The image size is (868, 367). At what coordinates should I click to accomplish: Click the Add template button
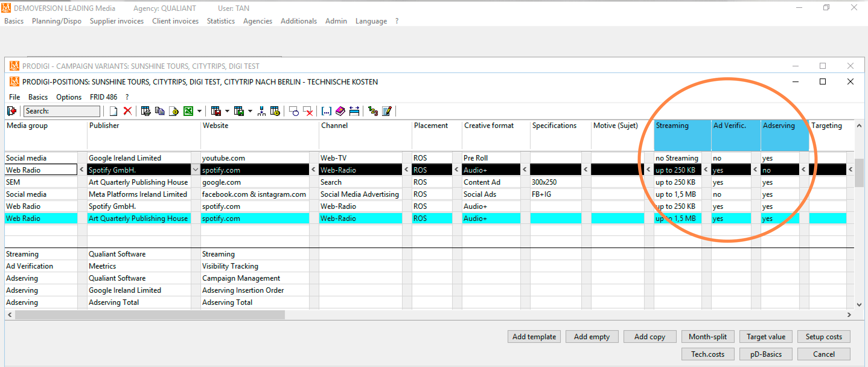pyautogui.click(x=534, y=336)
